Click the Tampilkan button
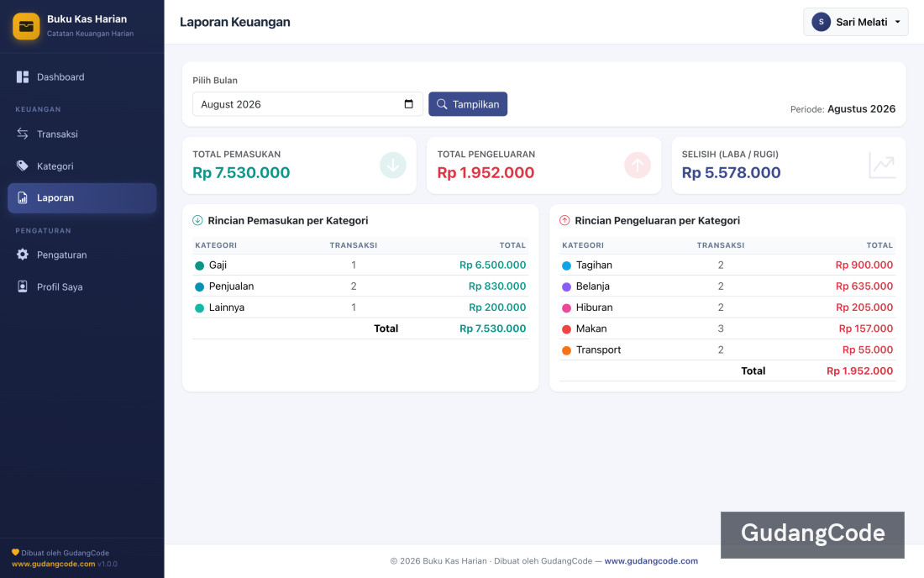 coord(468,104)
